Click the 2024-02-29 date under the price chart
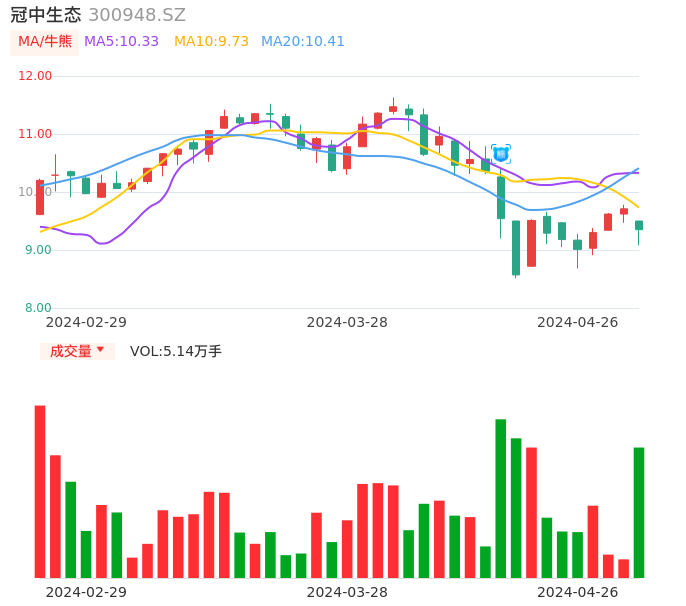This screenshot has height=606, width=686. click(86, 322)
